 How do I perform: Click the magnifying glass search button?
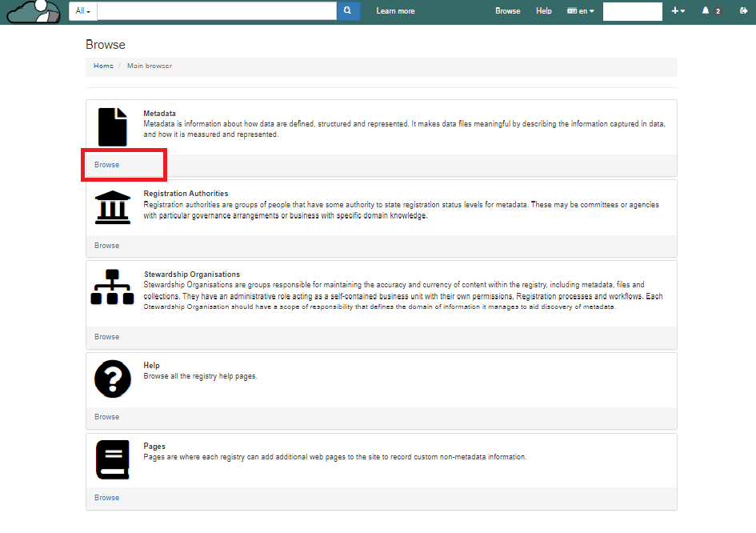coord(348,11)
